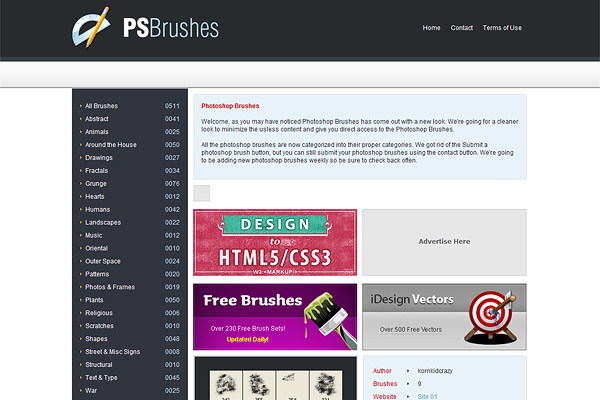The image size is (600, 400).
Task: Open the Text & Type category
Action: click(x=101, y=378)
